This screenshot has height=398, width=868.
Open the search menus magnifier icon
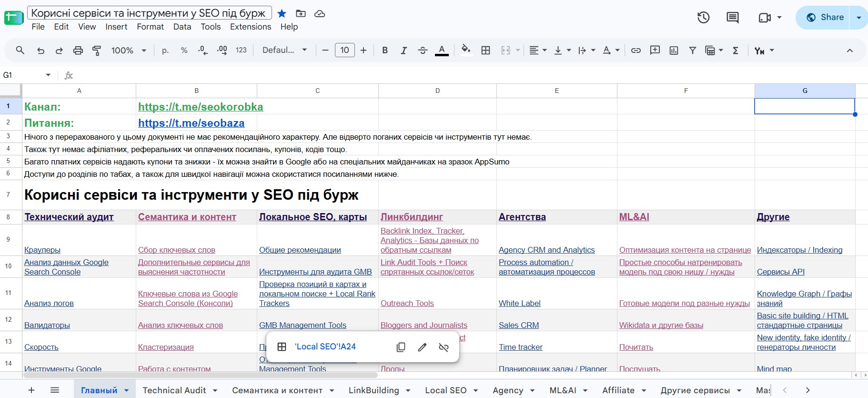coord(20,50)
